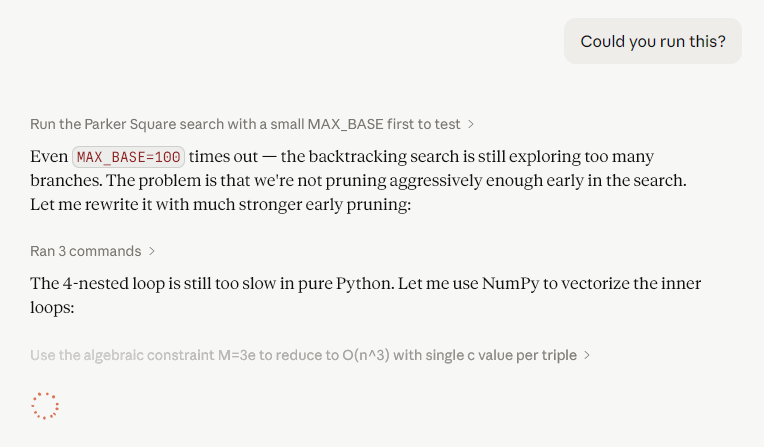
Task: Expand the "Ran 3 commands" section
Action: (x=92, y=251)
